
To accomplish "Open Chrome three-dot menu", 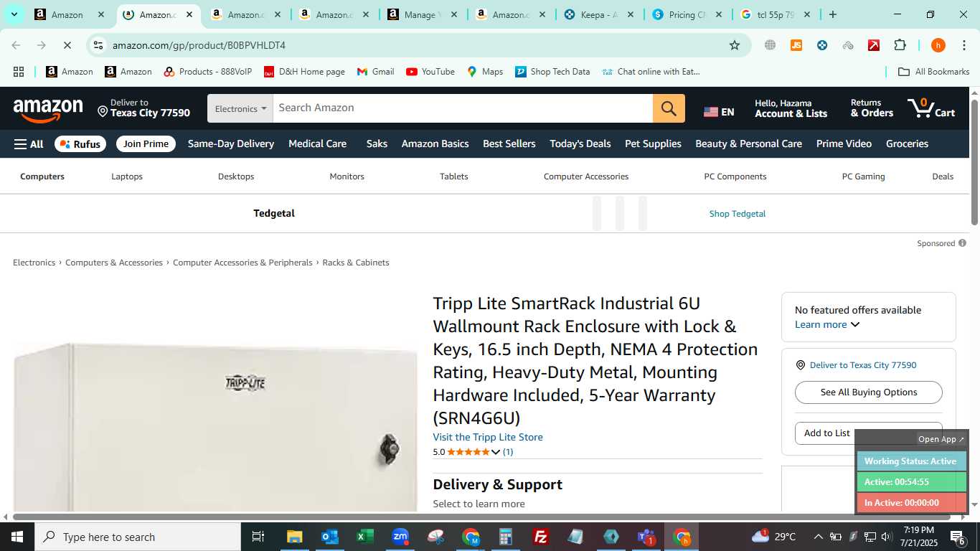I will (963, 45).
